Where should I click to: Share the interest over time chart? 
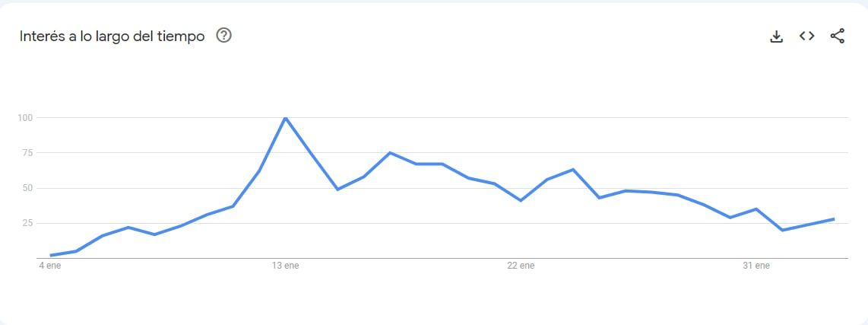[x=837, y=36]
